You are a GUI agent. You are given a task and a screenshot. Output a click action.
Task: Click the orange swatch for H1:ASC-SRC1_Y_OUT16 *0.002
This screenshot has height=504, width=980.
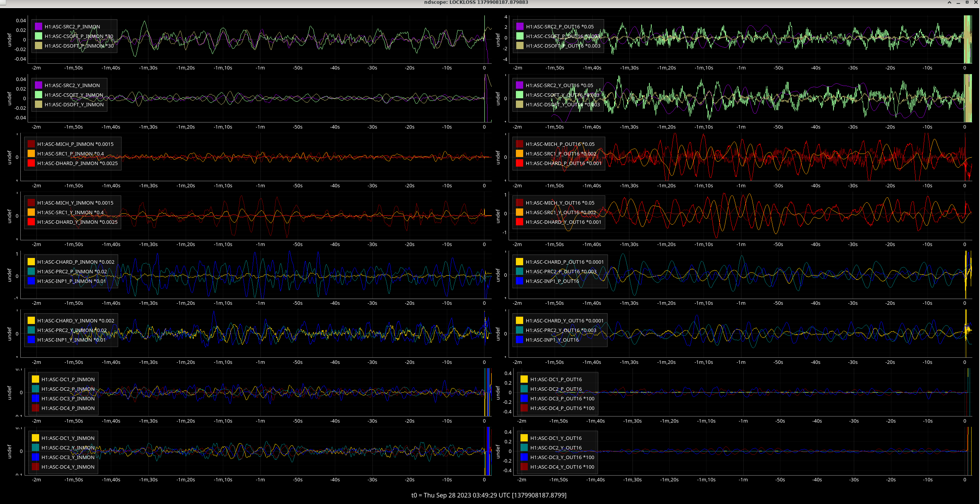519,212
